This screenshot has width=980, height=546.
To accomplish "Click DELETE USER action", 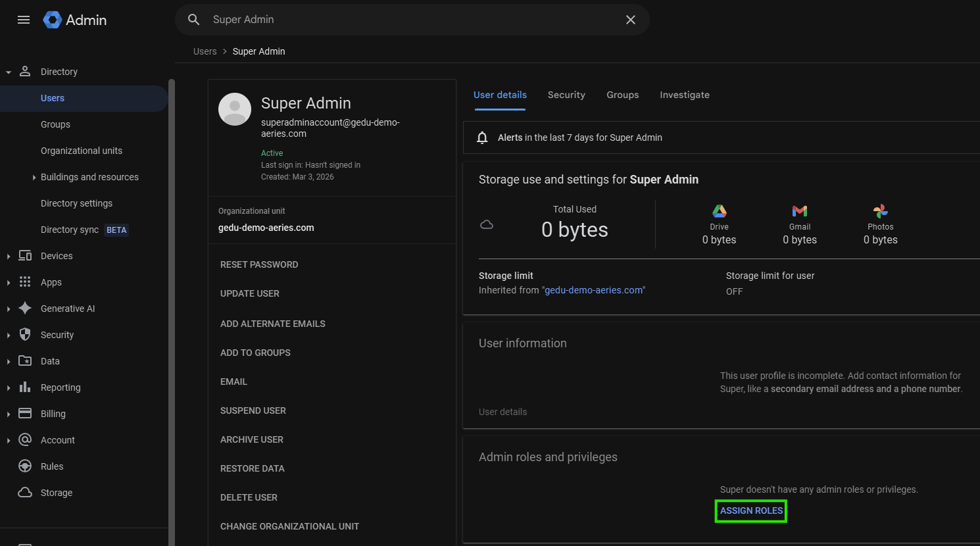I will coord(249,497).
